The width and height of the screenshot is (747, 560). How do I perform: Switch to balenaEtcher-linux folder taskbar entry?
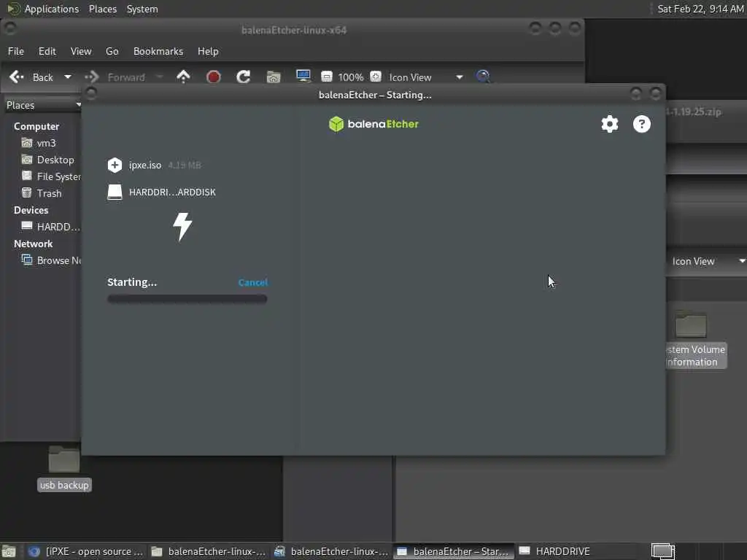pos(208,551)
